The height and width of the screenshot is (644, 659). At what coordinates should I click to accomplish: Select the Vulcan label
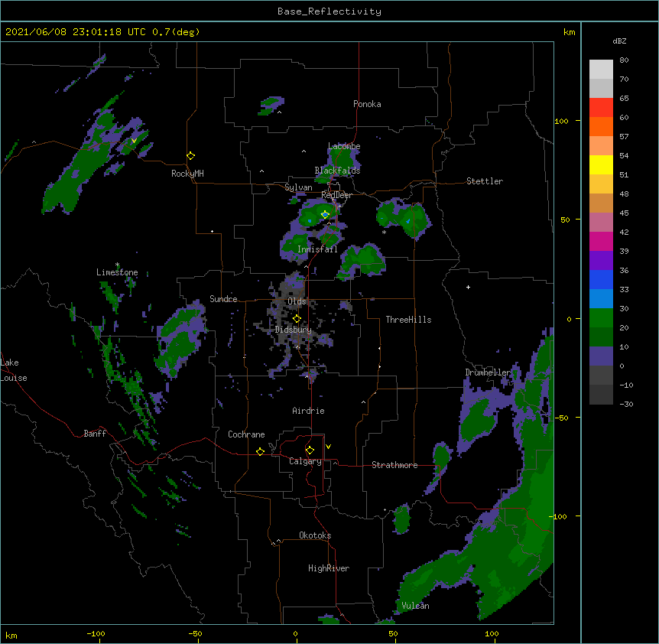415,606
